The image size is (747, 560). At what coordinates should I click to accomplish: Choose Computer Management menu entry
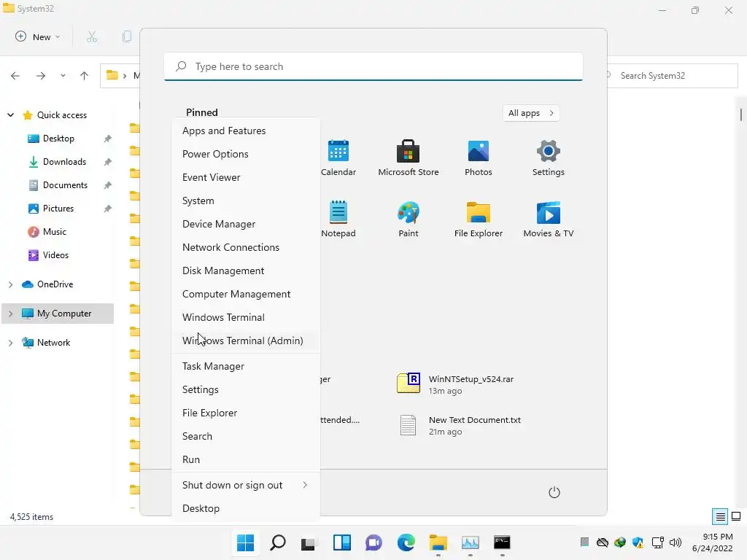click(246, 294)
